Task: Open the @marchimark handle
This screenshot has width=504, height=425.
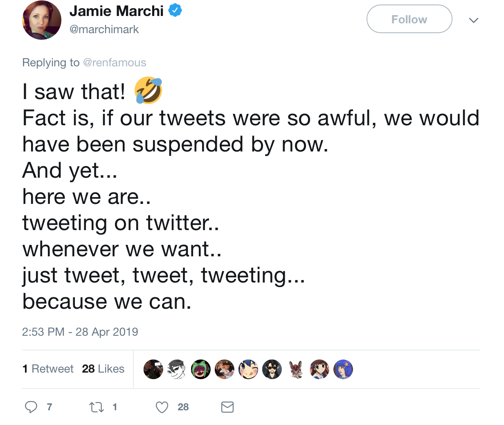Action: point(104,29)
